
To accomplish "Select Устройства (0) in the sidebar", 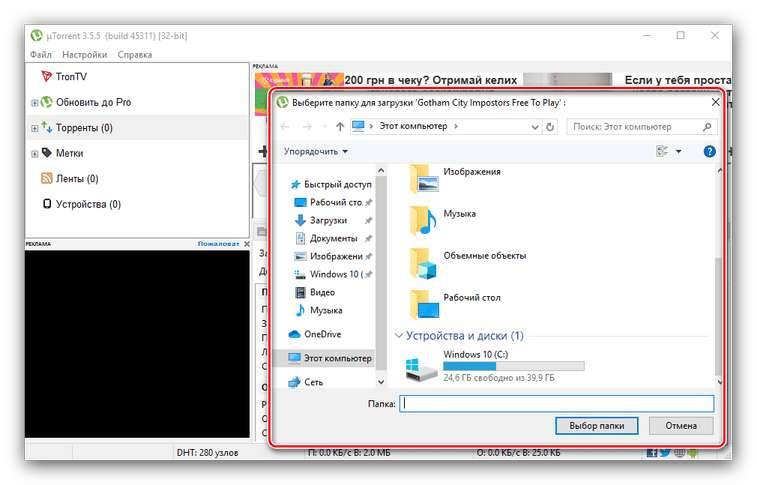I will click(87, 204).
